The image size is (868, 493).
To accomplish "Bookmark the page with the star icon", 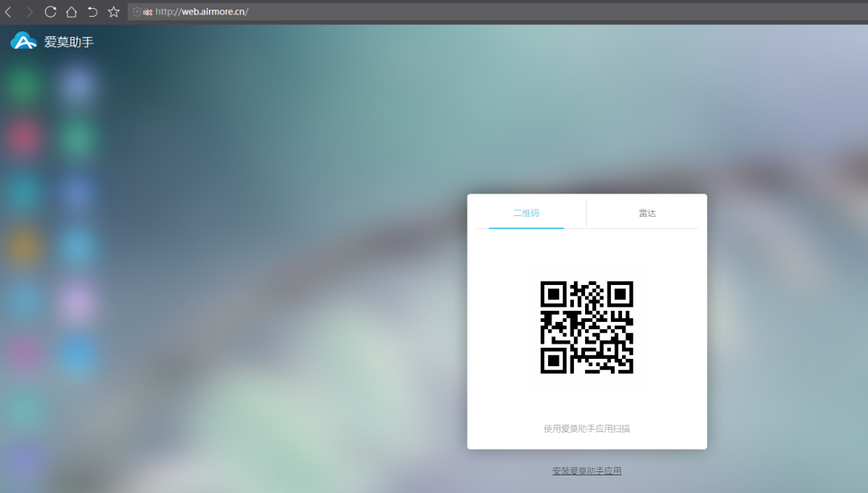I will [113, 11].
